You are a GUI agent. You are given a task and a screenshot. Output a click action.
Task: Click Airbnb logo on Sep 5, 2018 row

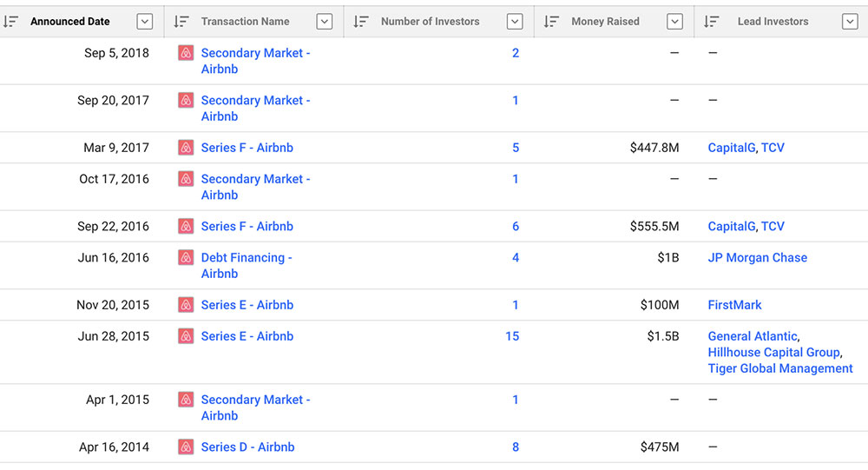pos(186,53)
